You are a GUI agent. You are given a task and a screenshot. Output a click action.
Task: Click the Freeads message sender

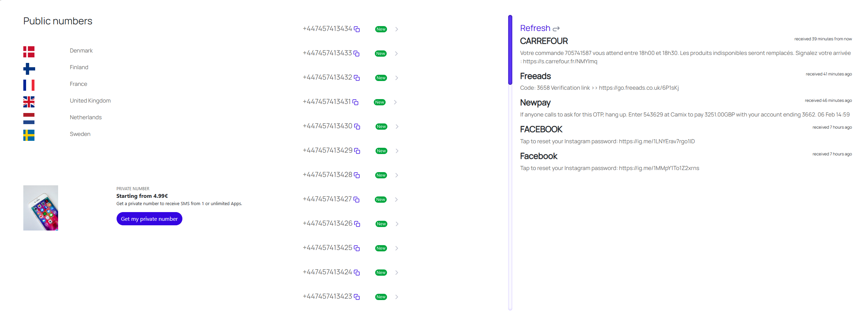tap(535, 76)
